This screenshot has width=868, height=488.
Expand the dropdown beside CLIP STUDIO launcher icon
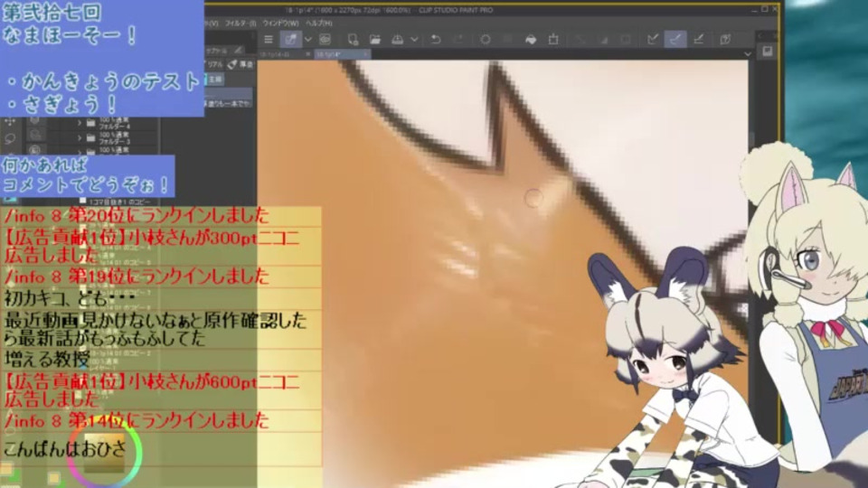point(308,39)
